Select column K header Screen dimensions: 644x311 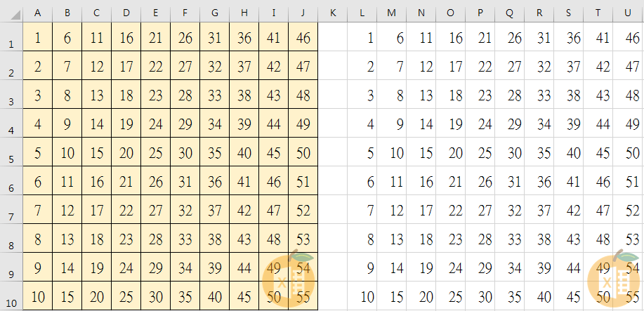pos(332,13)
